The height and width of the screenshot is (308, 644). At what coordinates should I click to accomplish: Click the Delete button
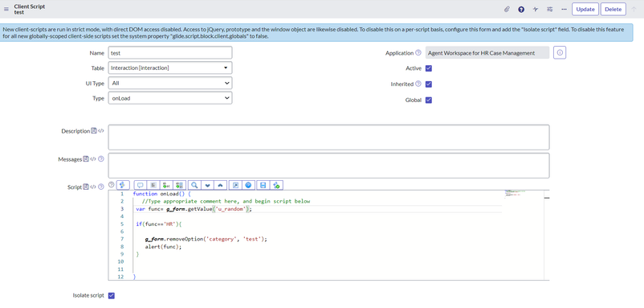613,9
